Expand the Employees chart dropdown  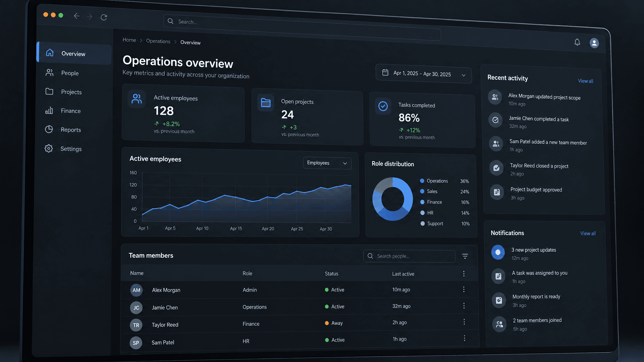click(327, 163)
